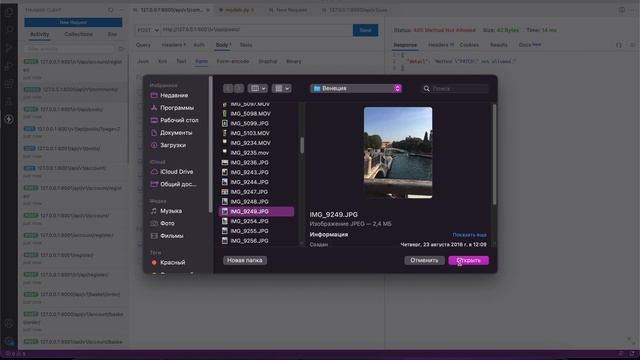Open Недавние in the dialog sidebar
Screen dimensions: 640x360
(x=170, y=95)
